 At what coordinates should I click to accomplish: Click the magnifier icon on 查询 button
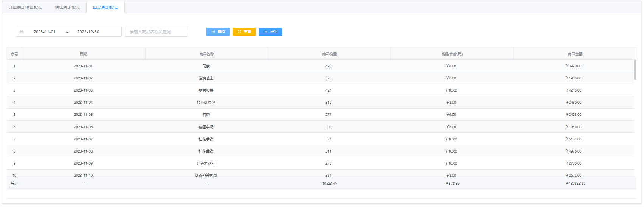(x=213, y=32)
